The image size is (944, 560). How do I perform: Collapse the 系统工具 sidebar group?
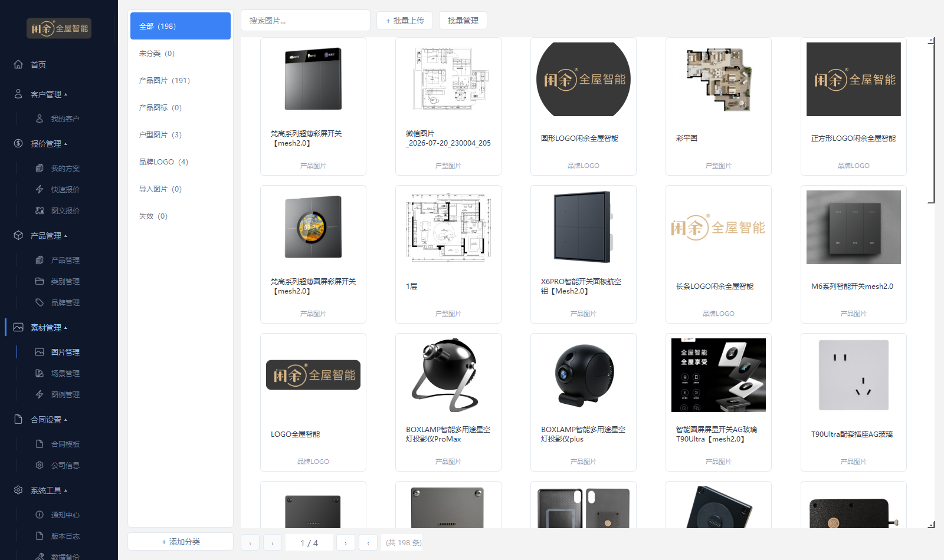(x=41, y=490)
